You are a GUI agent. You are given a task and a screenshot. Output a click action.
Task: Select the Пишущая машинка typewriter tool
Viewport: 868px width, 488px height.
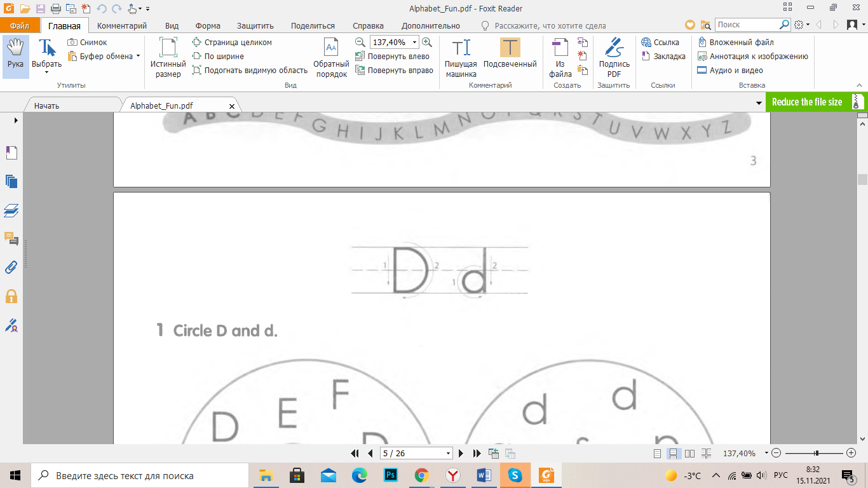[461, 57]
